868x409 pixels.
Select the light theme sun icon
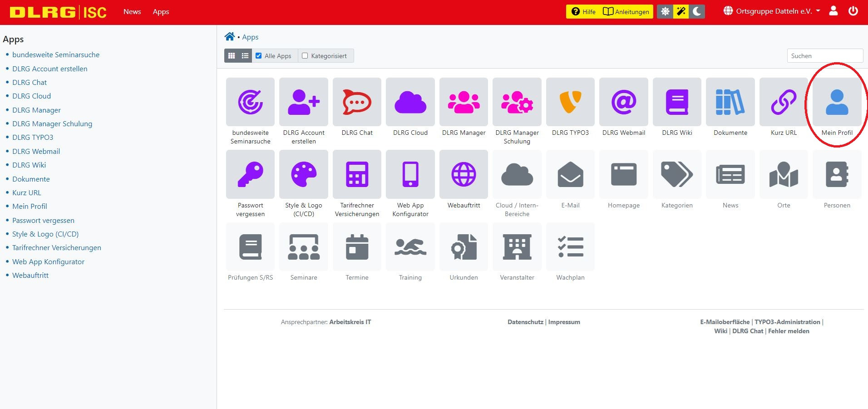point(665,11)
